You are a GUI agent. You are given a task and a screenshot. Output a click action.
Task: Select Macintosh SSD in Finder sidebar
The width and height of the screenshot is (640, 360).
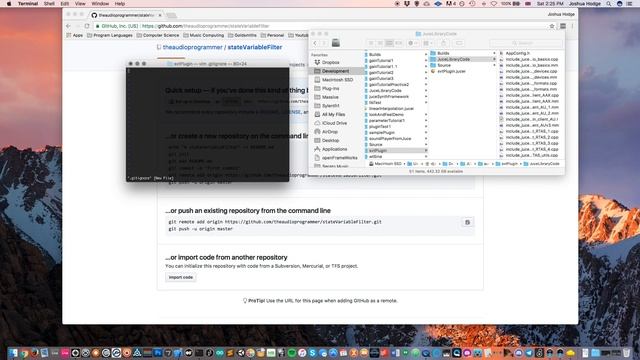(337, 80)
